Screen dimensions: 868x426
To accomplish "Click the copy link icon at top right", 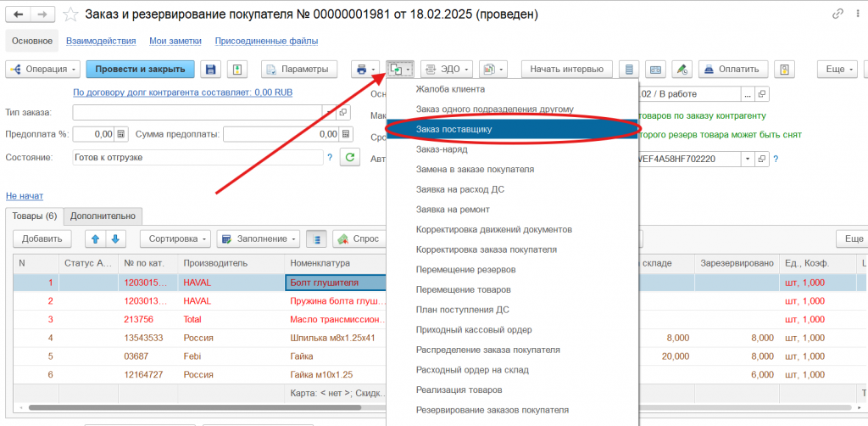I will point(838,14).
